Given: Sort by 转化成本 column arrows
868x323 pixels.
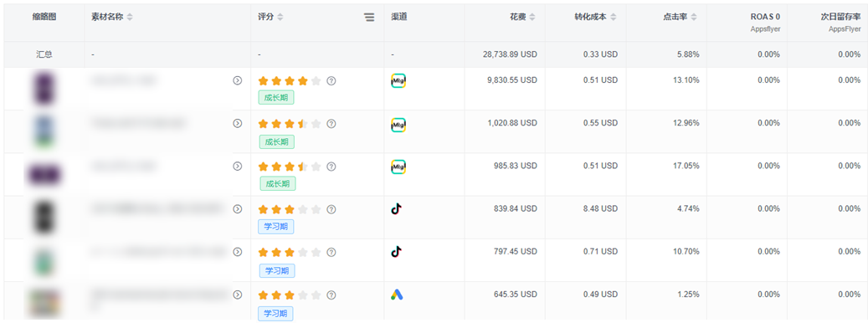Looking at the screenshot, I should [614, 17].
